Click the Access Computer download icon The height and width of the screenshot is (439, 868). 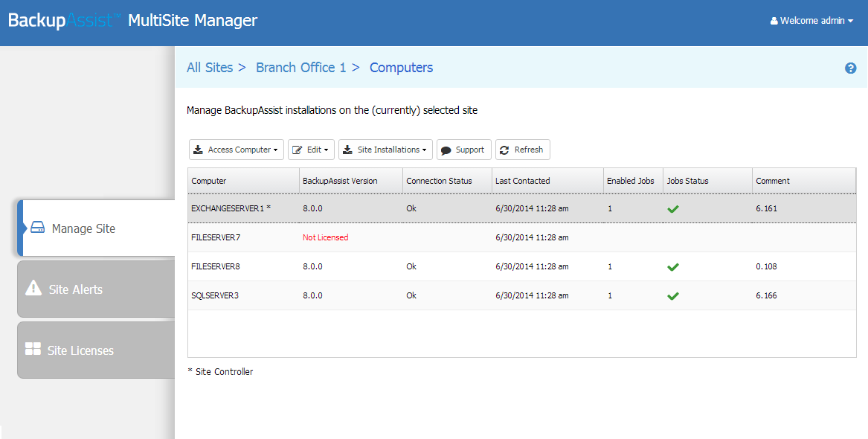coord(198,150)
